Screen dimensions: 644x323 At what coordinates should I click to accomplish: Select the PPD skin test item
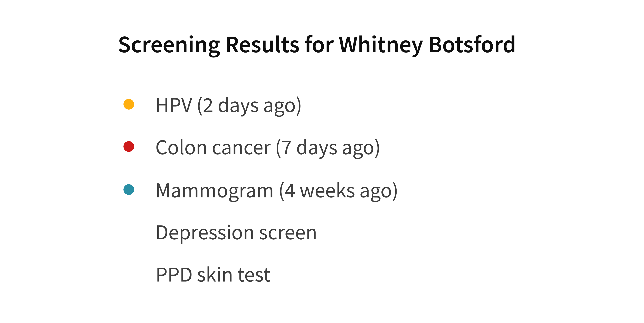(213, 275)
